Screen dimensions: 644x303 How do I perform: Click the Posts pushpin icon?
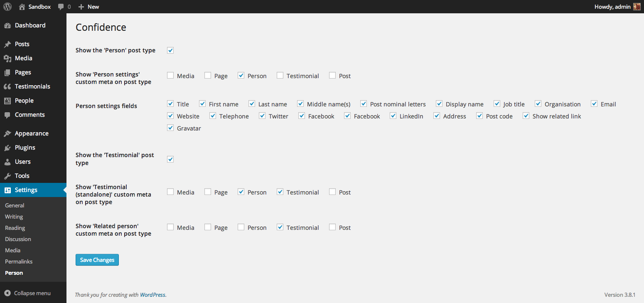tap(7, 44)
